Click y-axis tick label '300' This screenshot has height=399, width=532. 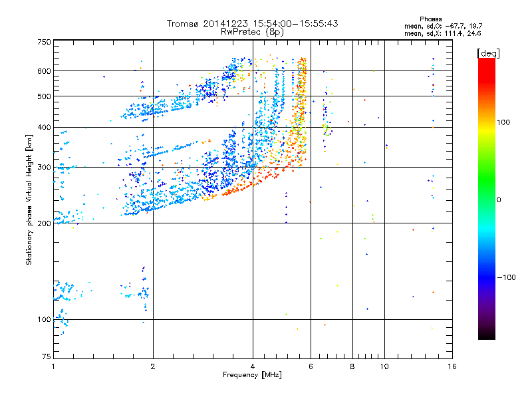[44, 168]
